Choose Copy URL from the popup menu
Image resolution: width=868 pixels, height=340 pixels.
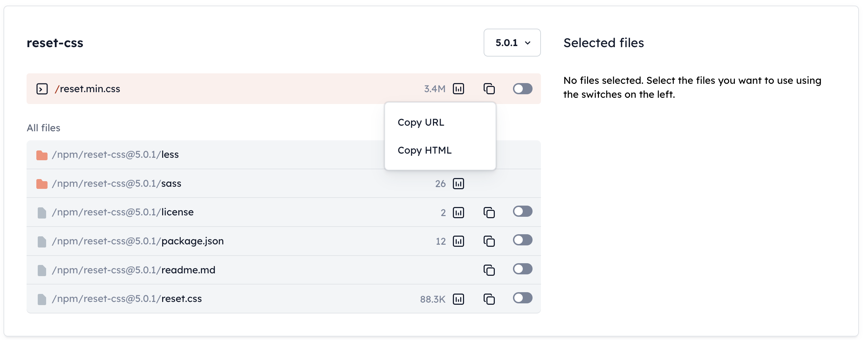pos(421,123)
